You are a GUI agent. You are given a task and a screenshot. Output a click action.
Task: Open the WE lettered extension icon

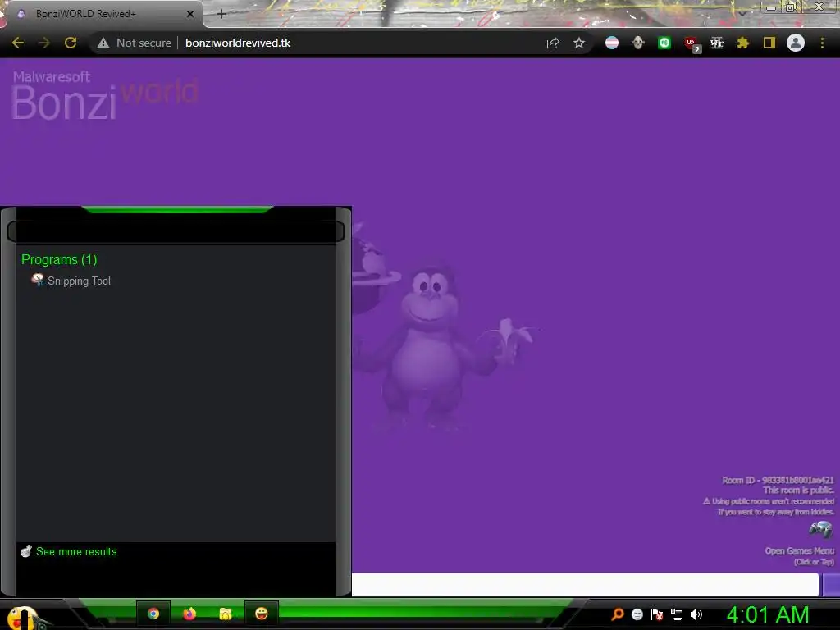pos(717,43)
